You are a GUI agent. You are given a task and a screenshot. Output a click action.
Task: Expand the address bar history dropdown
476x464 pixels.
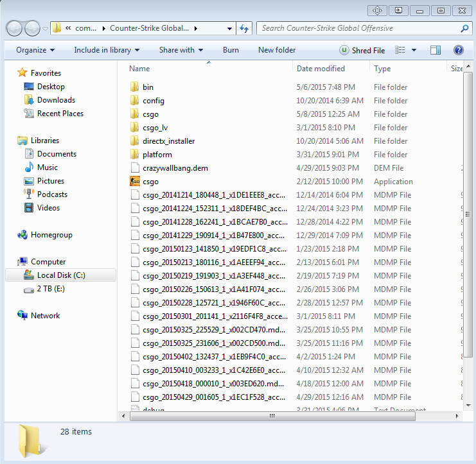click(229, 28)
